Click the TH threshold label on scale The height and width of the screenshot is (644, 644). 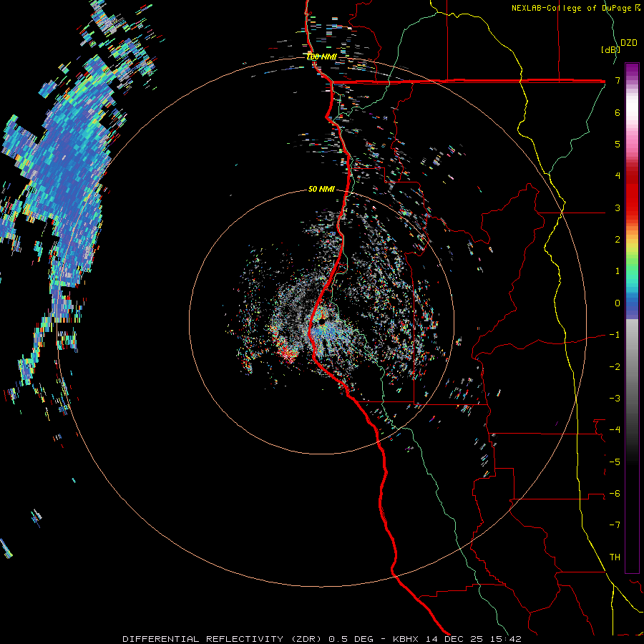(615, 557)
